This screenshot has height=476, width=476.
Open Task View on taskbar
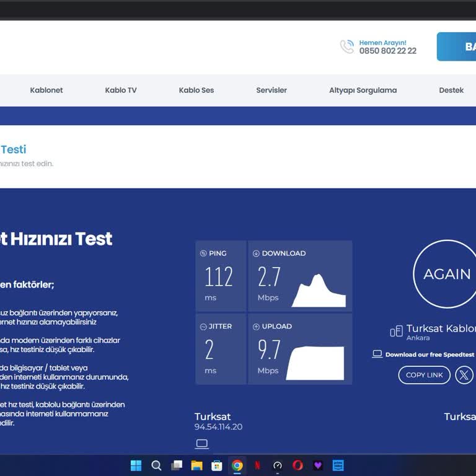177,465
